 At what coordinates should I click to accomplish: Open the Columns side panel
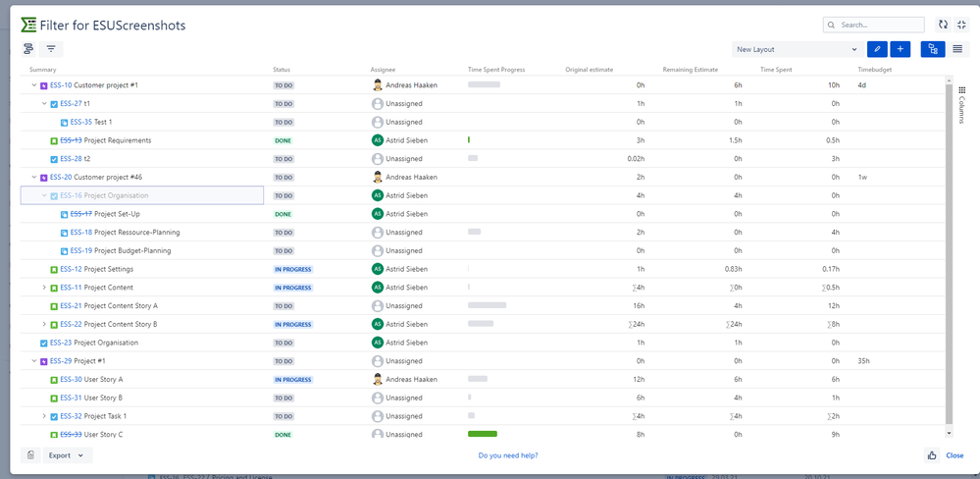(961, 106)
